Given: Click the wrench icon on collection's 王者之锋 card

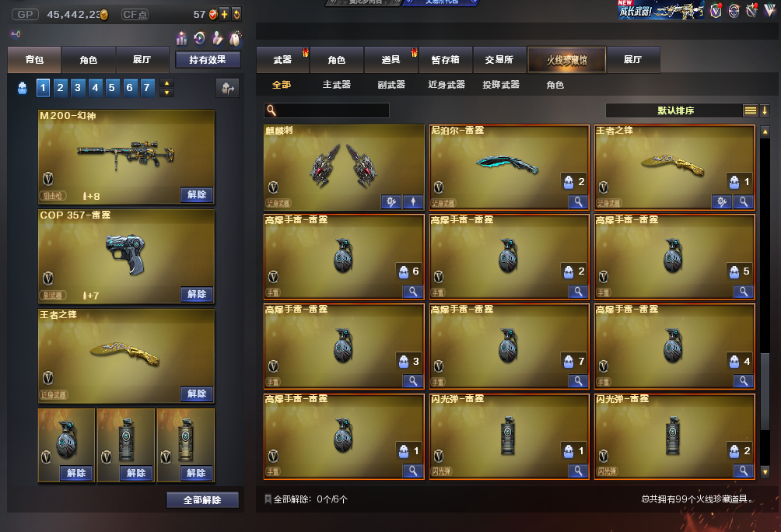Looking at the screenshot, I should coord(722,201).
